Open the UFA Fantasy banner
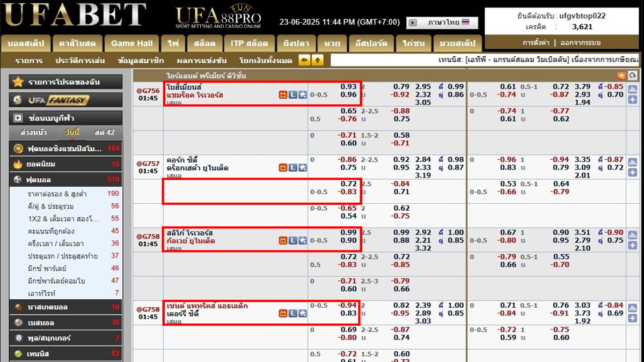The width and height of the screenshot is (644, 362). pos(65,100)
